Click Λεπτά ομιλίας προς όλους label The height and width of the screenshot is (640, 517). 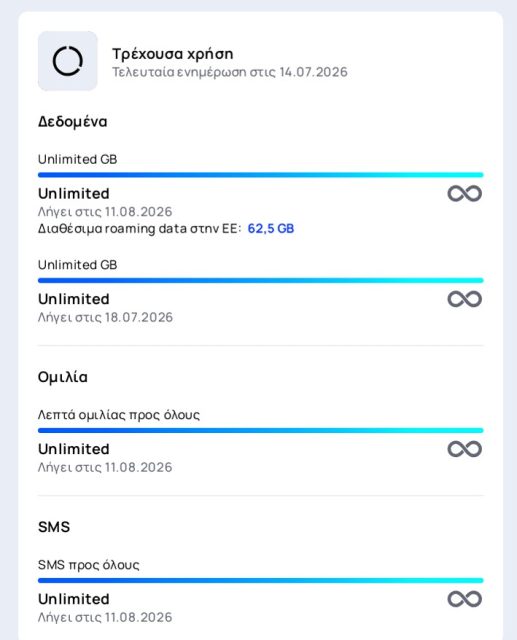click(x=119, y=415)
